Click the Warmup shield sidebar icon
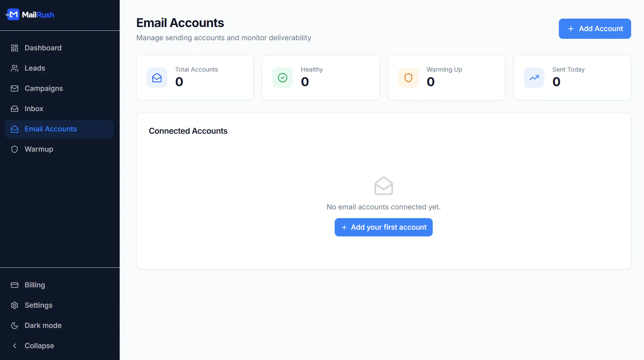The width and height of the screenshot is (644, 360). pos(15,149)
